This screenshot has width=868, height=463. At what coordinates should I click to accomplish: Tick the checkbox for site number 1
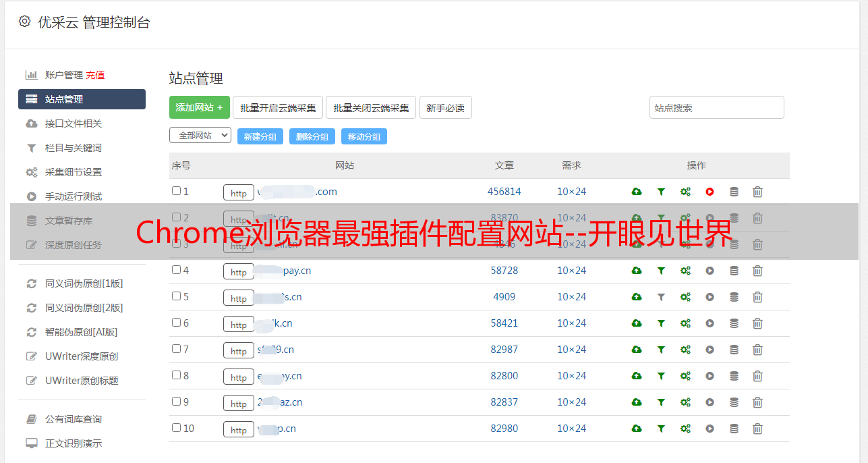tap(176, 191)
